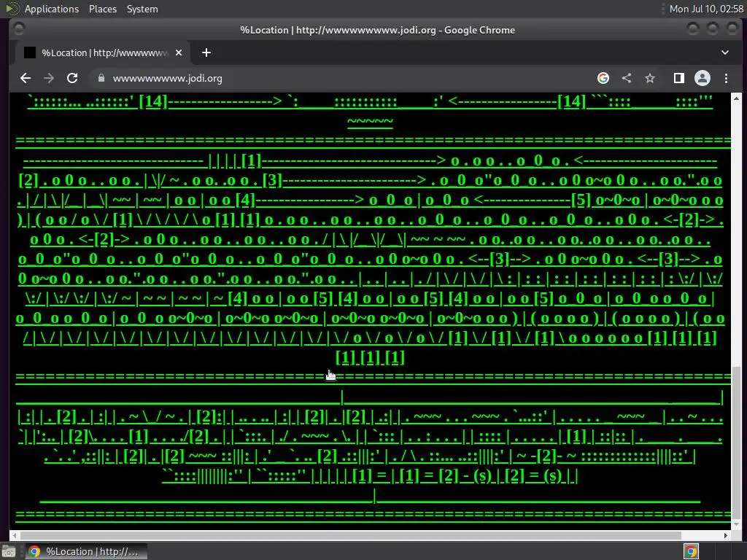The image size is (747, 560).
Task: Go back using the browser back arrow
Action: click(x=26, y=78)
